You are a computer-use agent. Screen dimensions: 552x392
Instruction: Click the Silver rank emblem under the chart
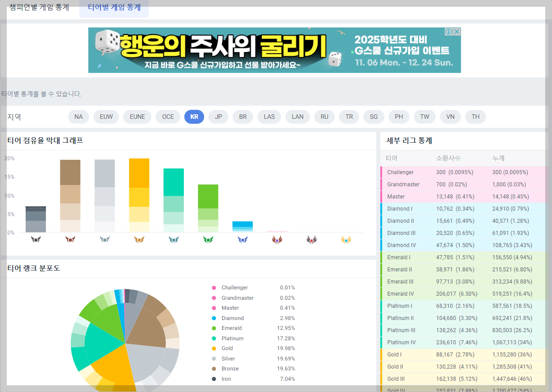(x=105, y=239)
